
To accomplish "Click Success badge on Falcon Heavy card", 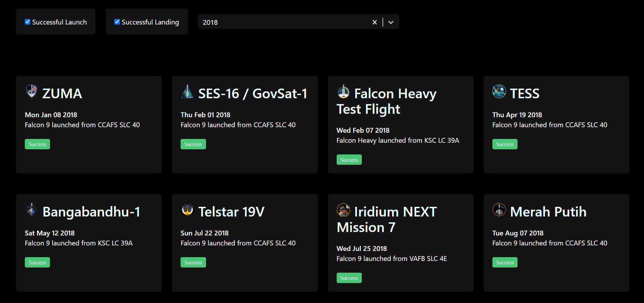I will tap(349, 160).
